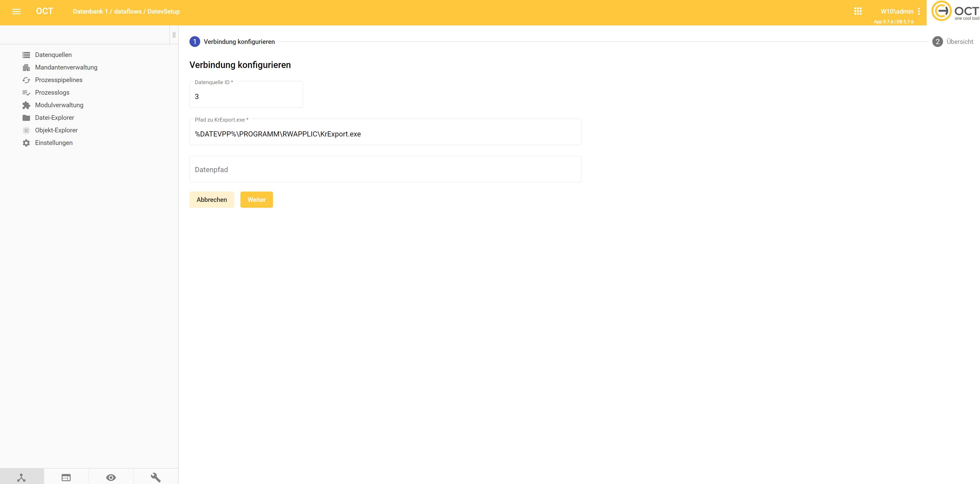Click the OCT one cool tool logo

[955, 12]
